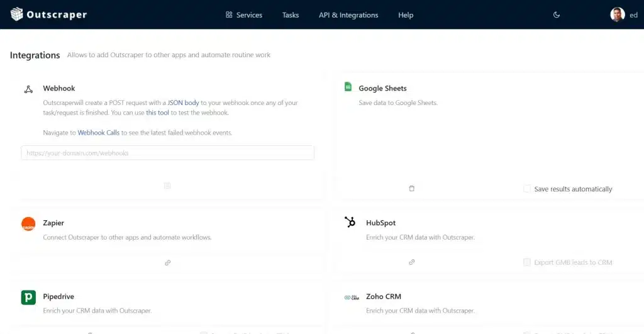The width and height of the screenshot is (644, 334).
Task: Toggle dark mode moon icon
Action: pos(557,15)
